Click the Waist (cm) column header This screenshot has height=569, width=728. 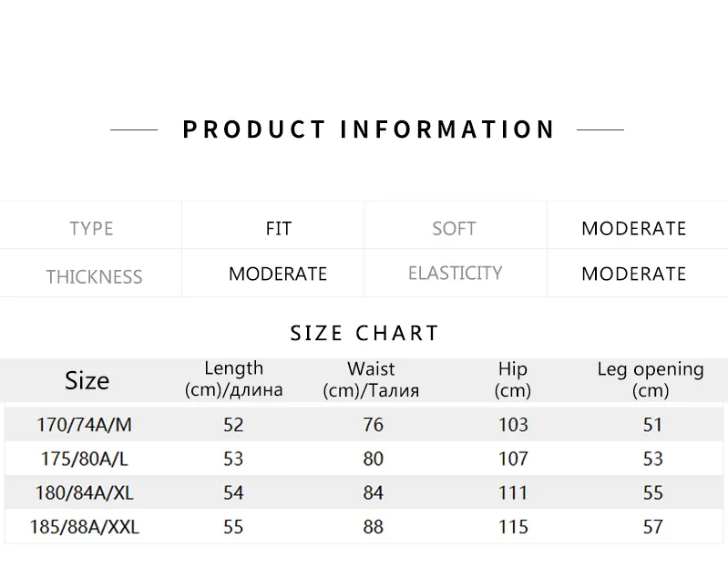(x=371, y=379)
